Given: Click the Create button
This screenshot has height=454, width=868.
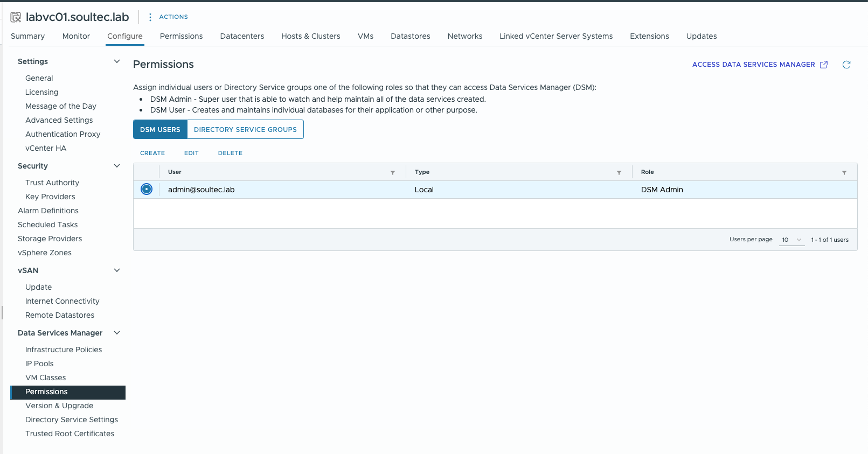Looking at the screenshot, I should pos(152,153).
